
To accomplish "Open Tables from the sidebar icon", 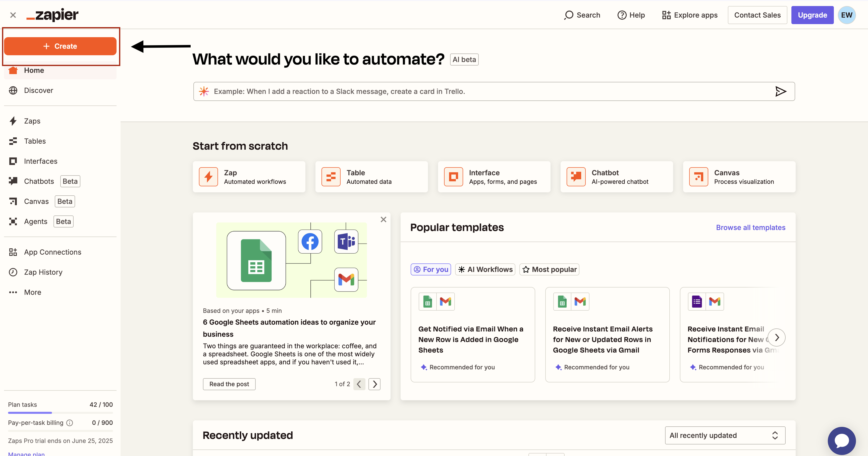I will (13, 141).
